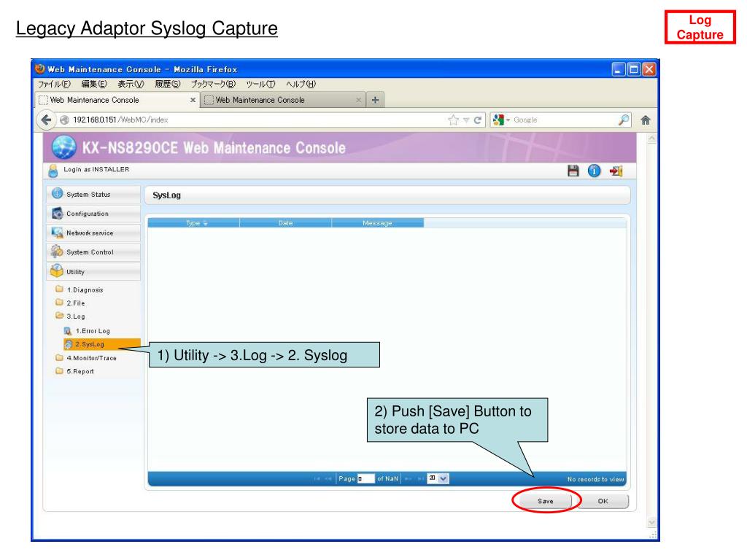Click the save floppy disk icon in header

coord(573,171)
